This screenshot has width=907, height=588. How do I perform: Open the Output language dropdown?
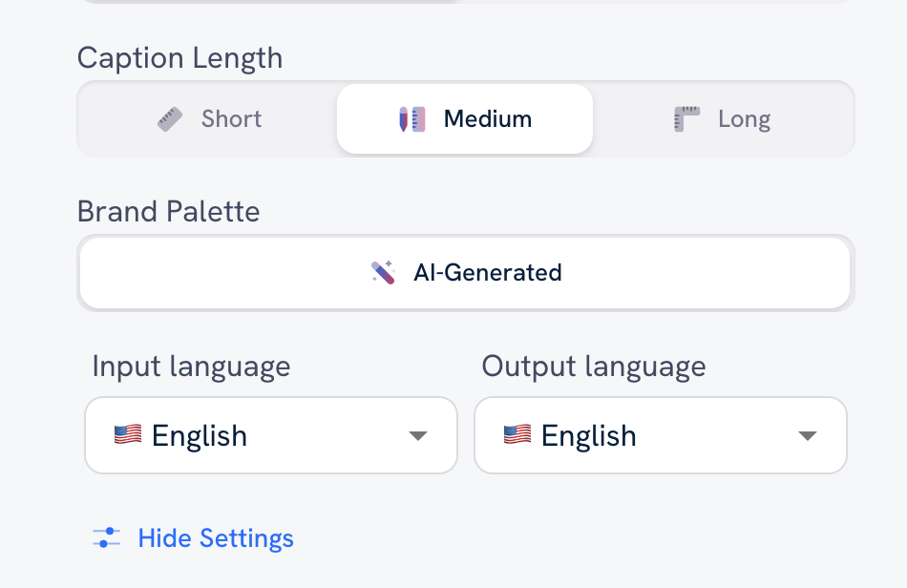(660, 435)
